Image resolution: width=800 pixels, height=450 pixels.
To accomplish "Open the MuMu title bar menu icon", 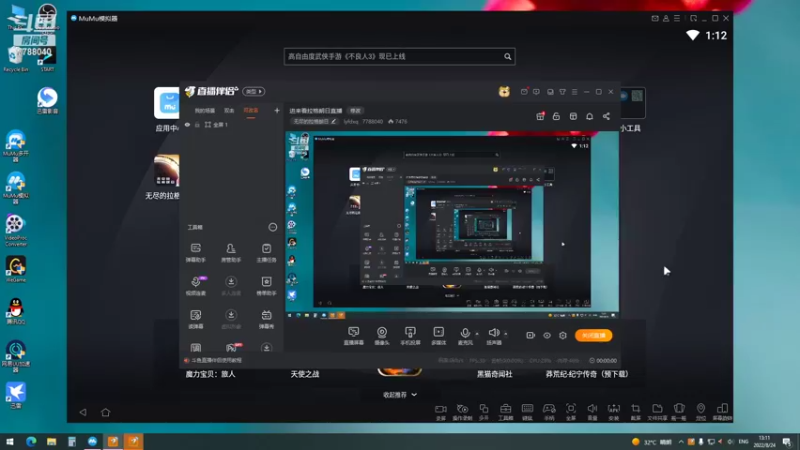I will (x=677, y=18).
